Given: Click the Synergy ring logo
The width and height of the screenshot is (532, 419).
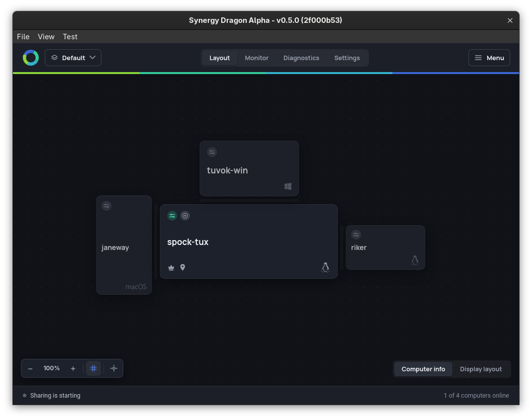Looking at the screenshot, I should [x=30, y=58].
